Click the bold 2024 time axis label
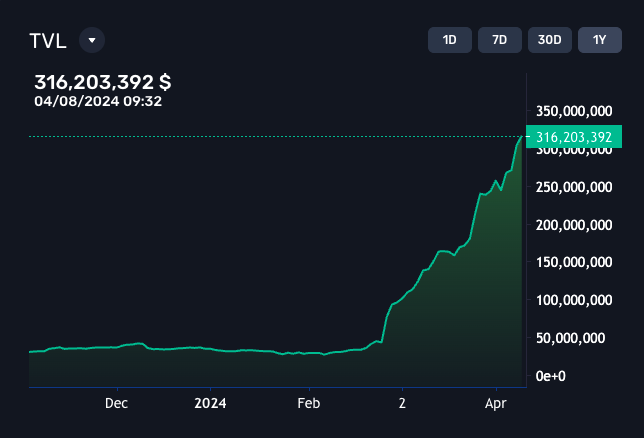Image resolution: width=644 pixels, height=438 pixels. click(210, 404)
